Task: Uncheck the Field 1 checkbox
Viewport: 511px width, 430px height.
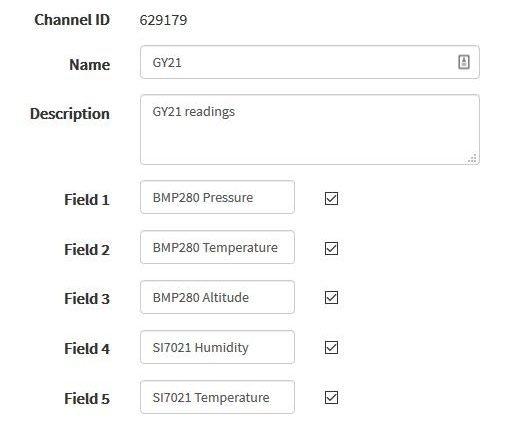Action: [x=331, y=198]
